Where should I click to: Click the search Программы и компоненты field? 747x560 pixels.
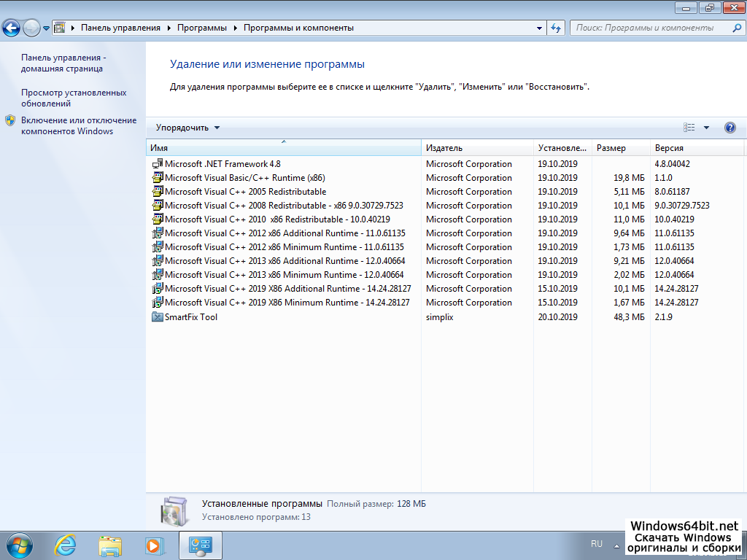coord(649,28)
